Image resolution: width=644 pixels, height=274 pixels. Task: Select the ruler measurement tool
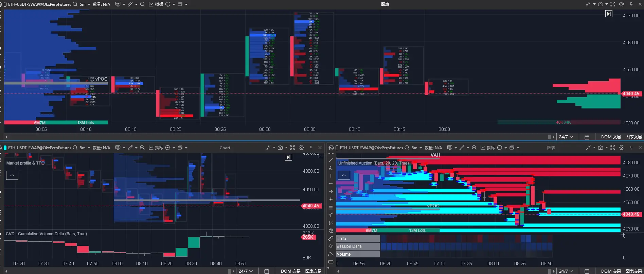pyautogui.click(x=331, y=238)
